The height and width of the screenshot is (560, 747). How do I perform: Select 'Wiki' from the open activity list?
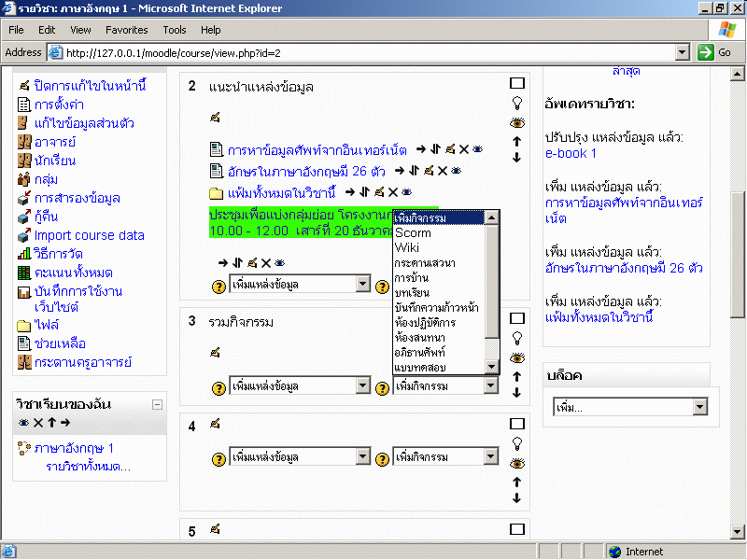tap(407, 247)
